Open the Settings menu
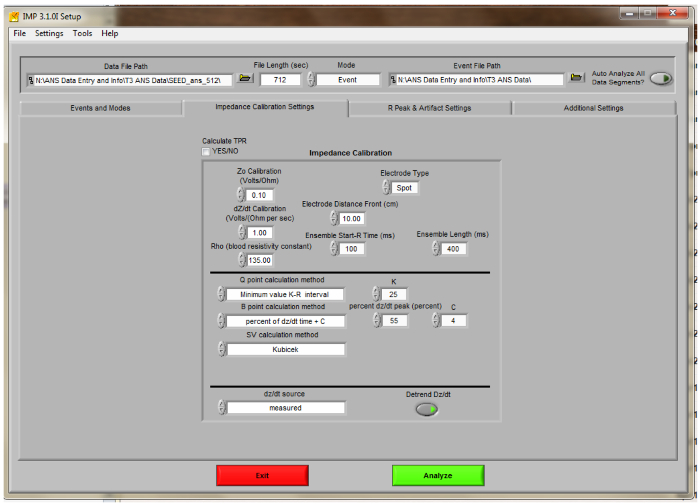Image resolution: width=700 pixels, height=504 pixels. pyautogui.click(x=49, y=33)
